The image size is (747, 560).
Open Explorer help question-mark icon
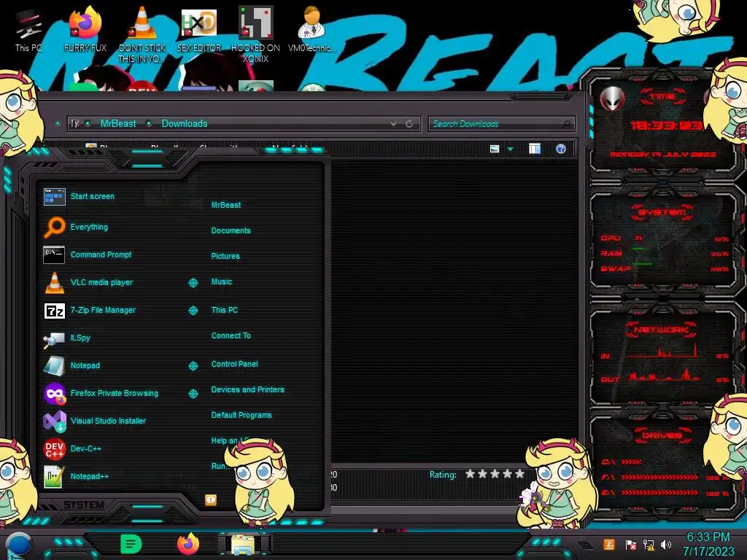tap(561, 149)
